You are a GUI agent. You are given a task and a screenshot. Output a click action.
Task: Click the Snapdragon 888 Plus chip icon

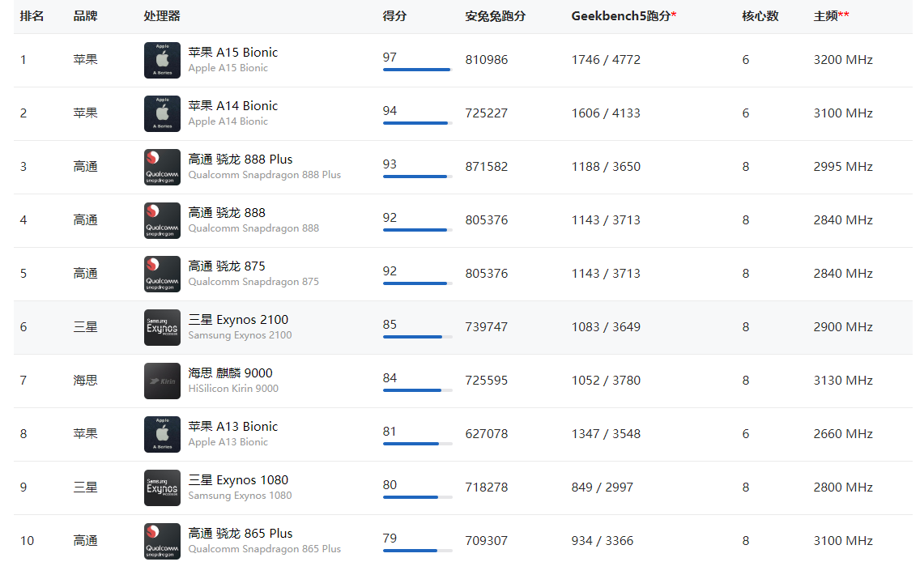[162, 167]
